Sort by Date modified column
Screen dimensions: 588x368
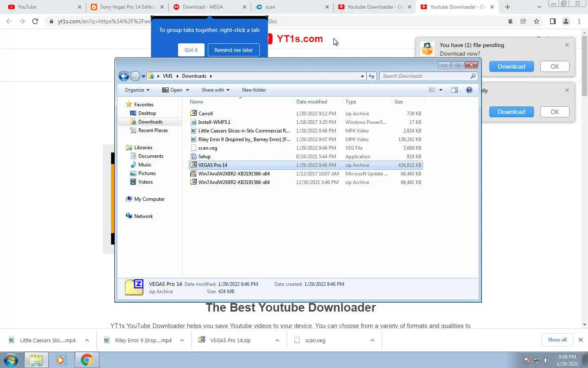pos(318,102)
